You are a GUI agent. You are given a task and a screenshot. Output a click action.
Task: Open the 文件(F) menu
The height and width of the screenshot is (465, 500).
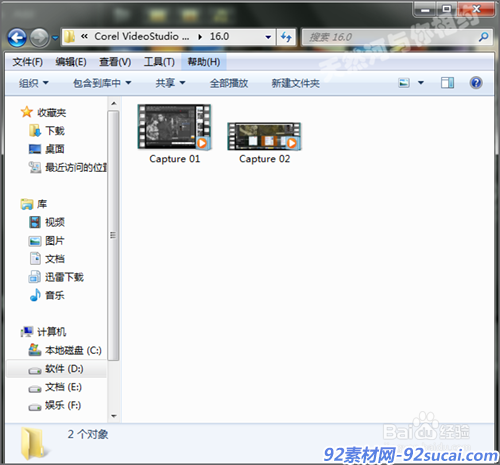coord(28,62)
